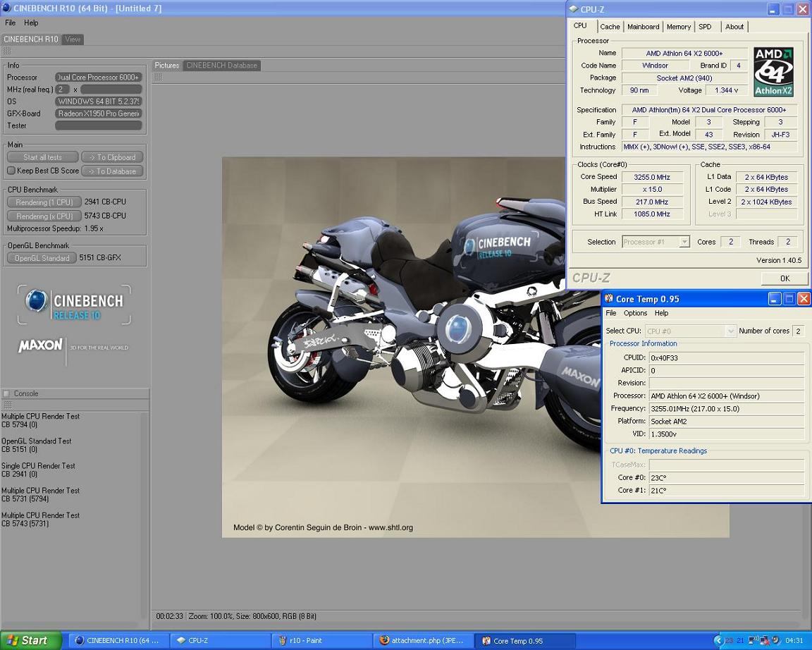Click the AMD 64 Athlon X2 logo
The width and height of the screenshot is (812, 650).
pos(774,73)
